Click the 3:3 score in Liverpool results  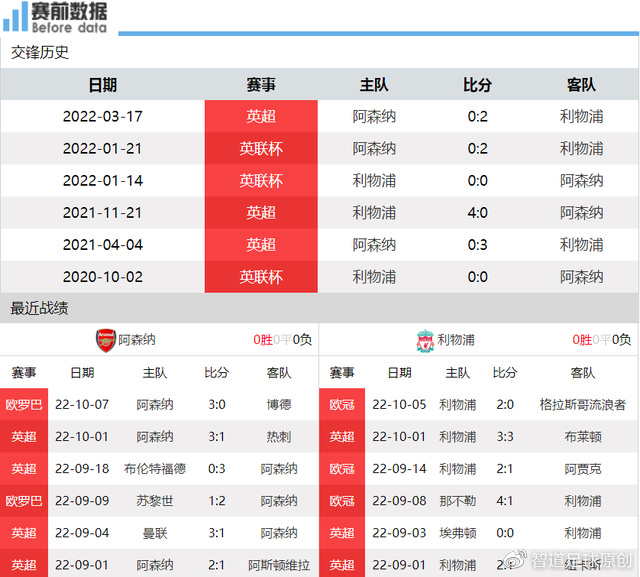pos(505,437)
